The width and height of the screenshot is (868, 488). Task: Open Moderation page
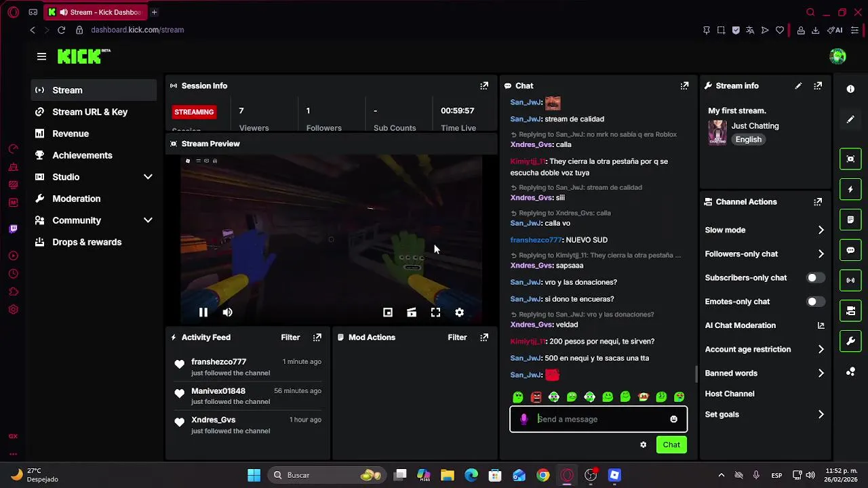coord(94,199)
